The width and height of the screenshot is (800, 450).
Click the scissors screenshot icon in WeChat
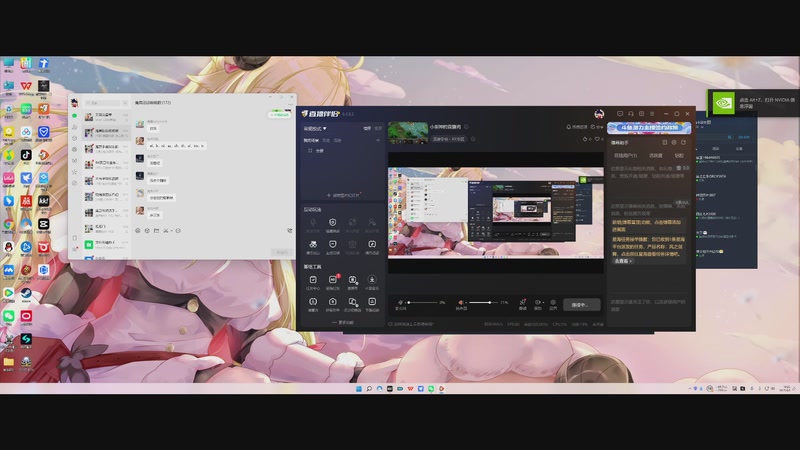[165, 231]
